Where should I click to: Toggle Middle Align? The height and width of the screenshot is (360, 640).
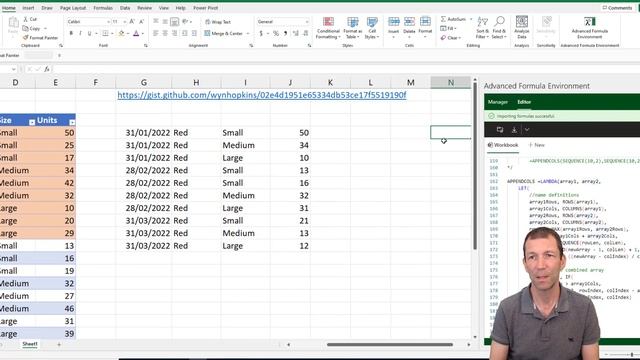(x=165, y=22)
